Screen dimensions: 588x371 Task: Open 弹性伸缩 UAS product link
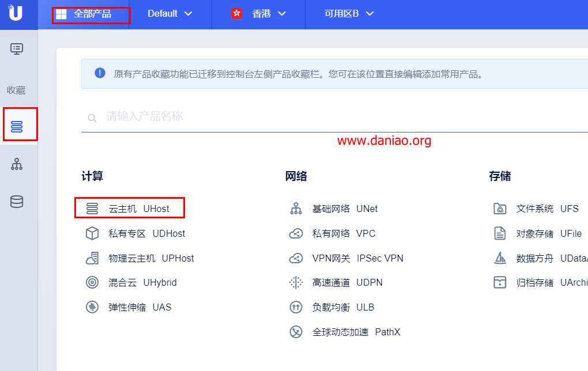click(140, 307)
